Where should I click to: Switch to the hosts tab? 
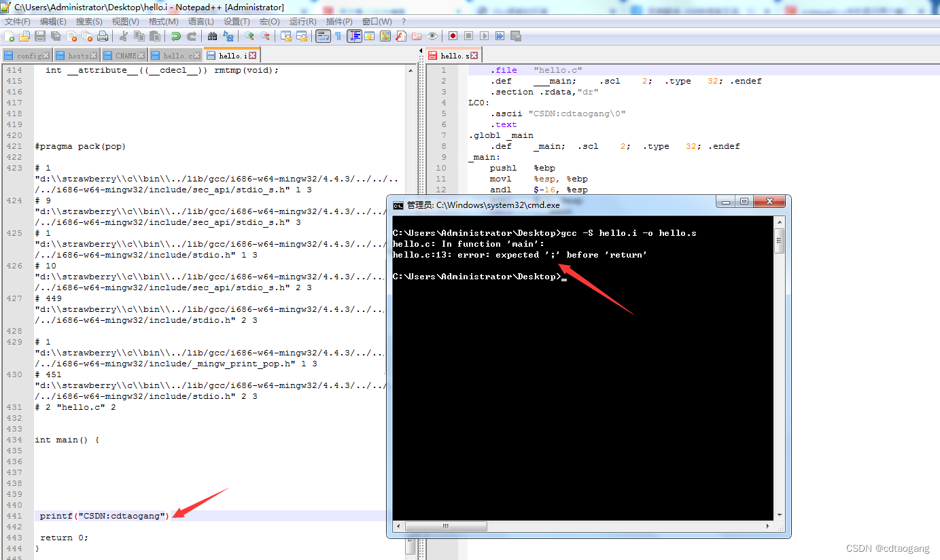point(77,56)
